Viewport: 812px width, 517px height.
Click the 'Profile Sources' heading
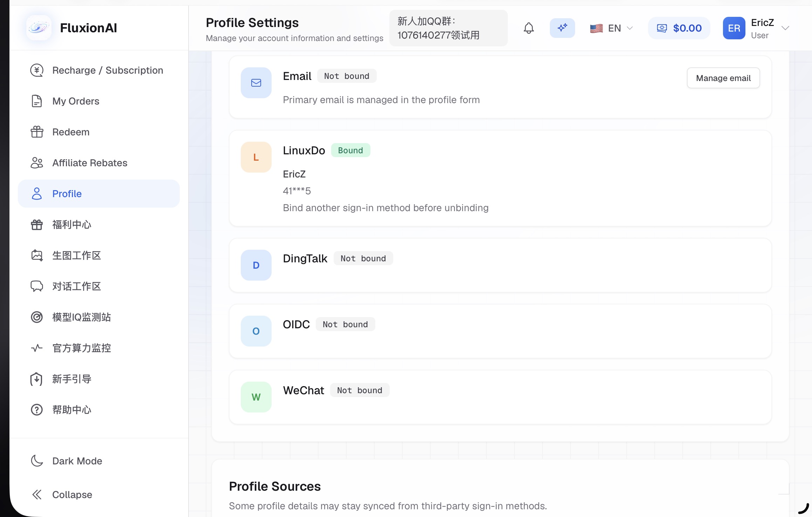pyautogui.click(x=275, y=486)
